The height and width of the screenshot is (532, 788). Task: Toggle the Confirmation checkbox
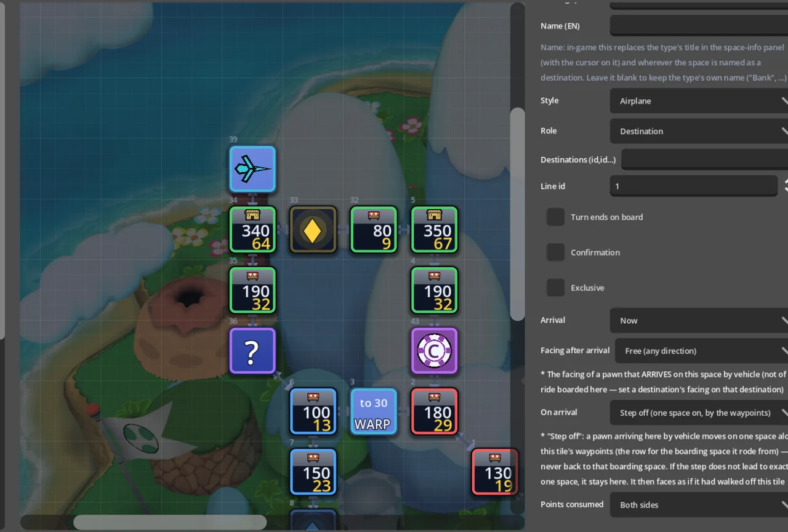[556, 252]
